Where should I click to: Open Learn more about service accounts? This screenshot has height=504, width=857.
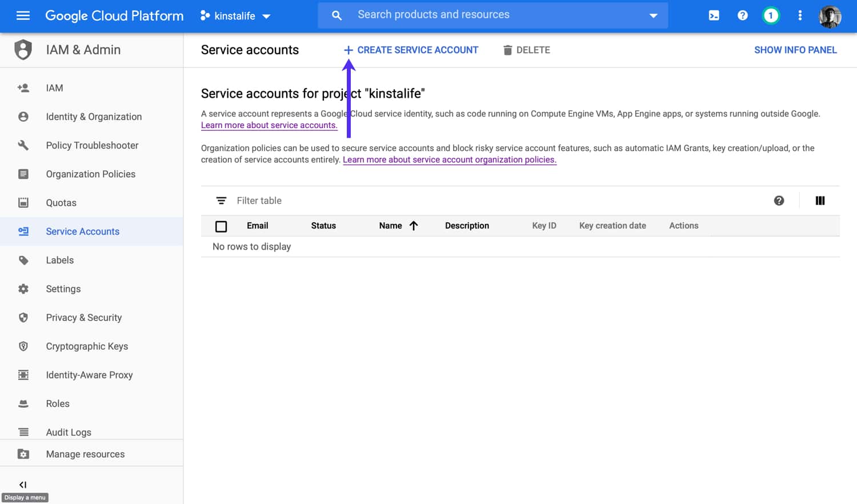click(269, 125)
